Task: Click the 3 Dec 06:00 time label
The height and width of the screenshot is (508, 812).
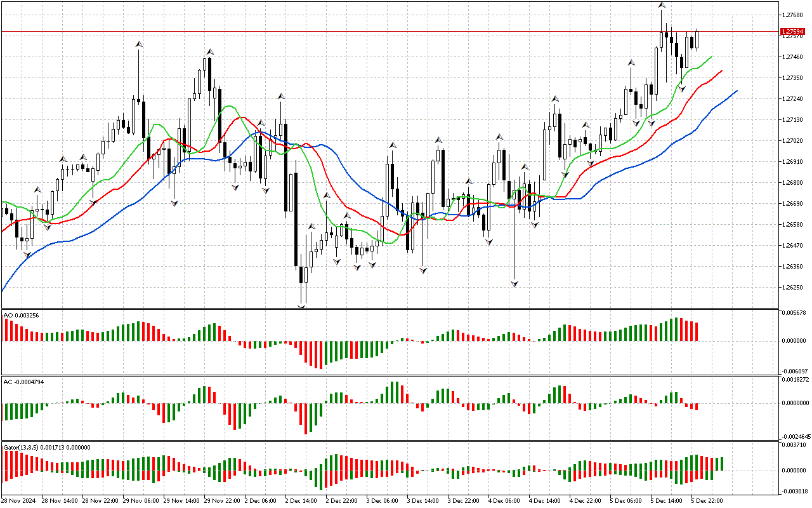Action: pos(383,501)
